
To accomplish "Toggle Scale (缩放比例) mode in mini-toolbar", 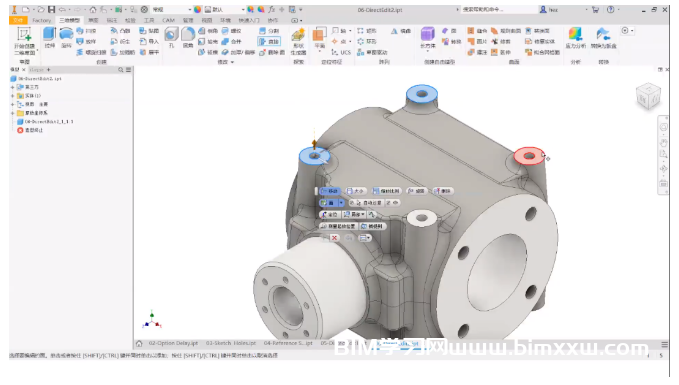I will click(386, 191).
